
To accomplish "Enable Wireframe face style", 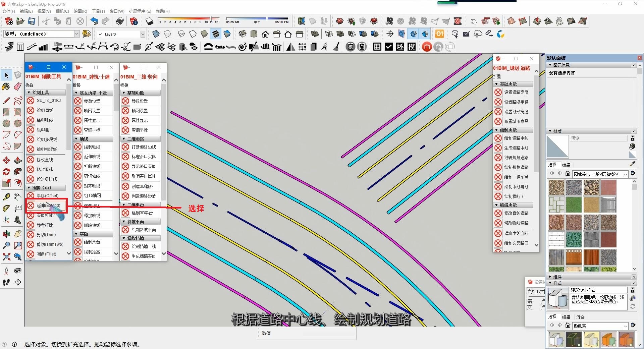I will pyautogui.click(x=181, y=34).
